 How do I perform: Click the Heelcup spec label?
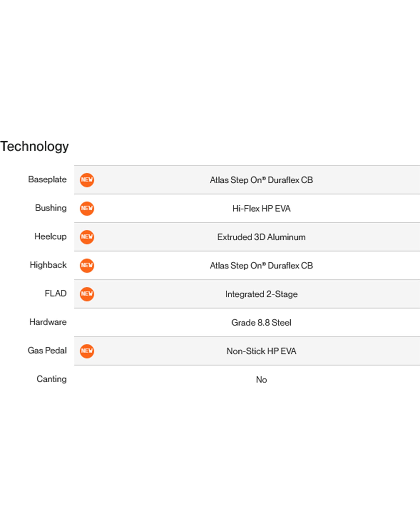click(x=50, y=236)
